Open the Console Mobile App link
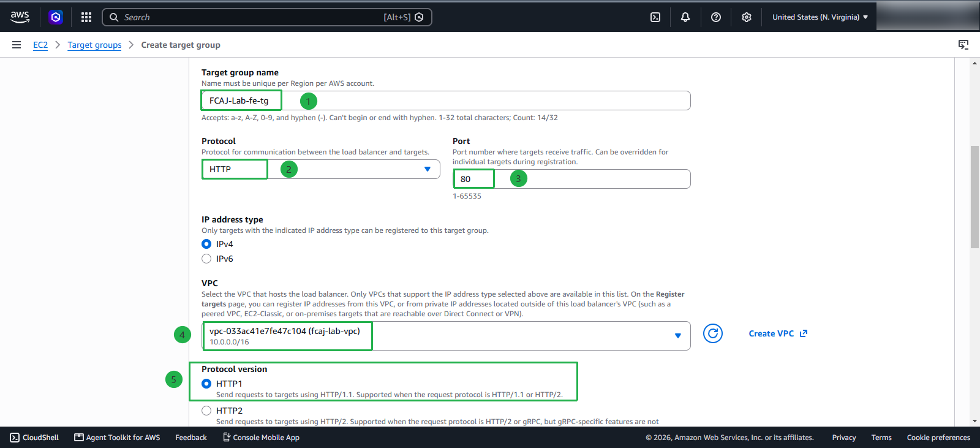Image resolution: width=980 pixels, height=448 pixels. tap(261, 438)
